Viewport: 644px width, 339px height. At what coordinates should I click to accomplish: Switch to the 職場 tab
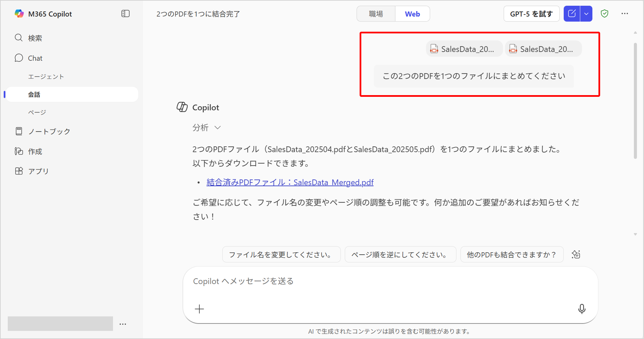coord(376,14)
